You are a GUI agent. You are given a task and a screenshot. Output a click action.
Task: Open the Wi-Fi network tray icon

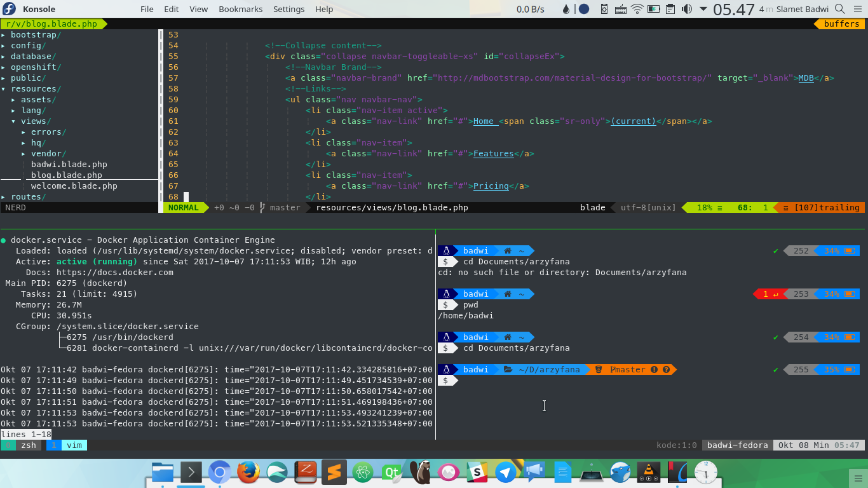(x=637, y=9)
